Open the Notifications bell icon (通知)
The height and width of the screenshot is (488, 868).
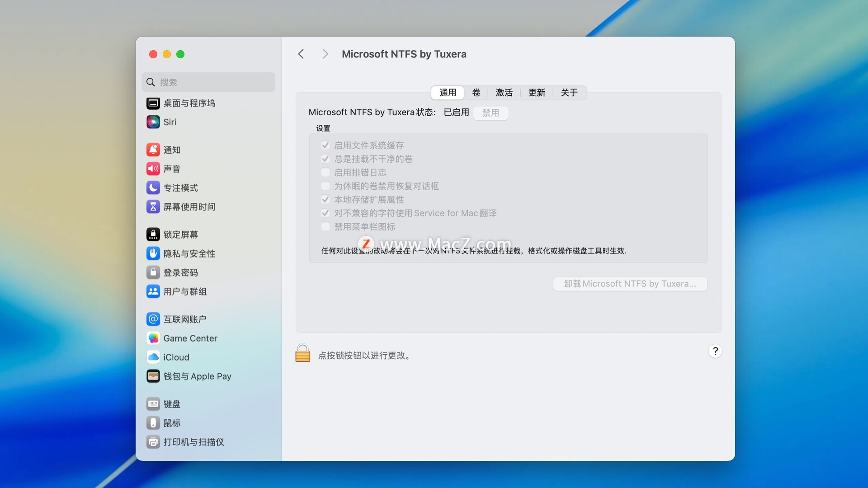pos(153,150)
